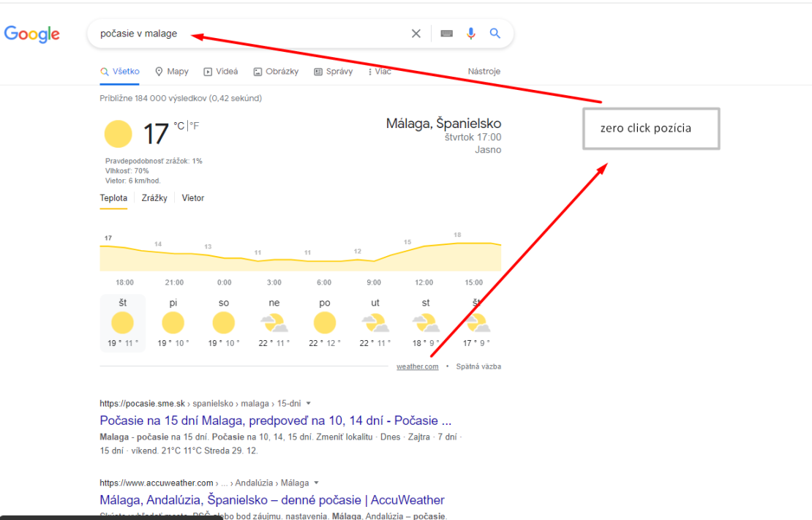Select the 'st' forecast day

click(426, 323)
